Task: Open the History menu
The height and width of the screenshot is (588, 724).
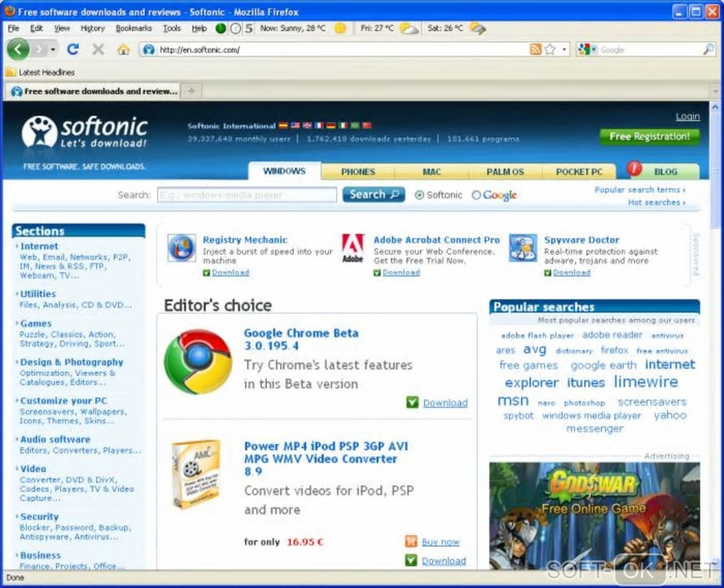Action: point(93,28)
